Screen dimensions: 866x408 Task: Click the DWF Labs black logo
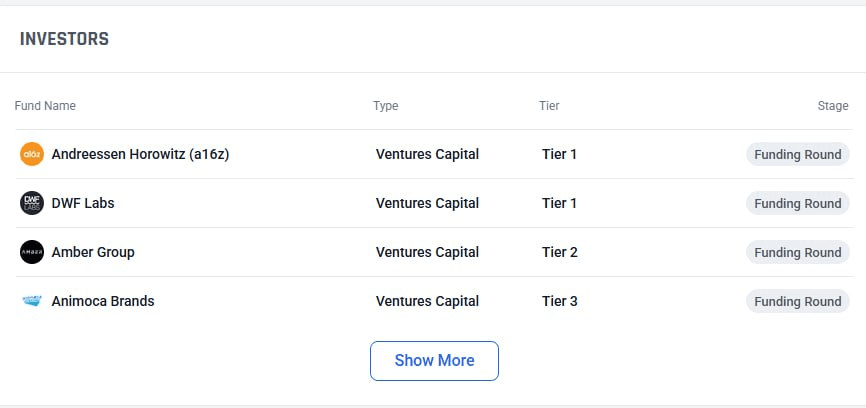click(x=31, y=203)
